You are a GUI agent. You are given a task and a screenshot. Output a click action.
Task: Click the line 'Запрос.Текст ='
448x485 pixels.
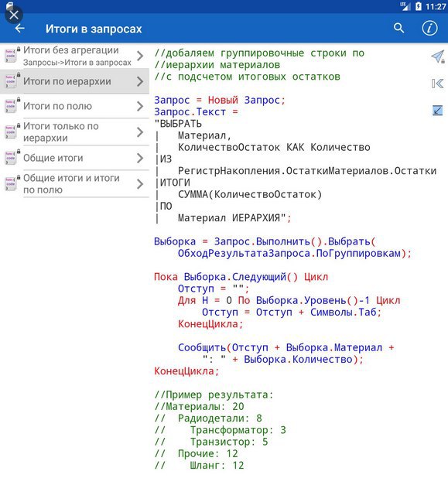[x=197, y=112]
